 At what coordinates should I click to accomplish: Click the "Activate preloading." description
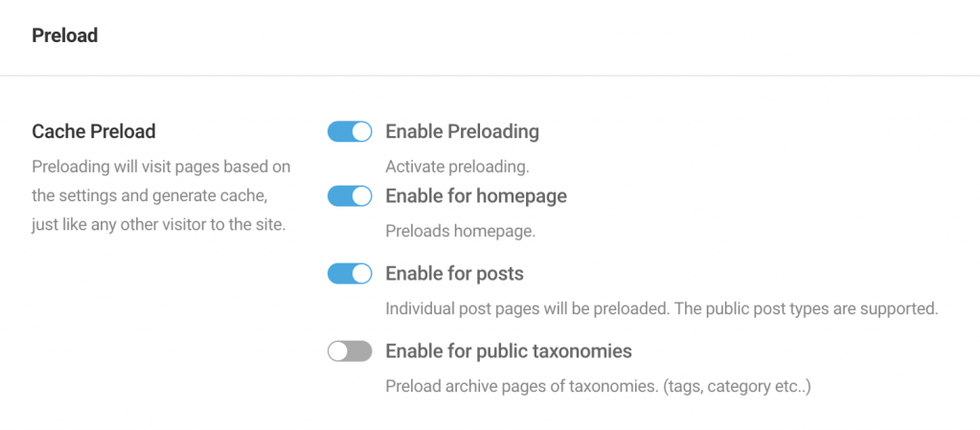point(457,168)
